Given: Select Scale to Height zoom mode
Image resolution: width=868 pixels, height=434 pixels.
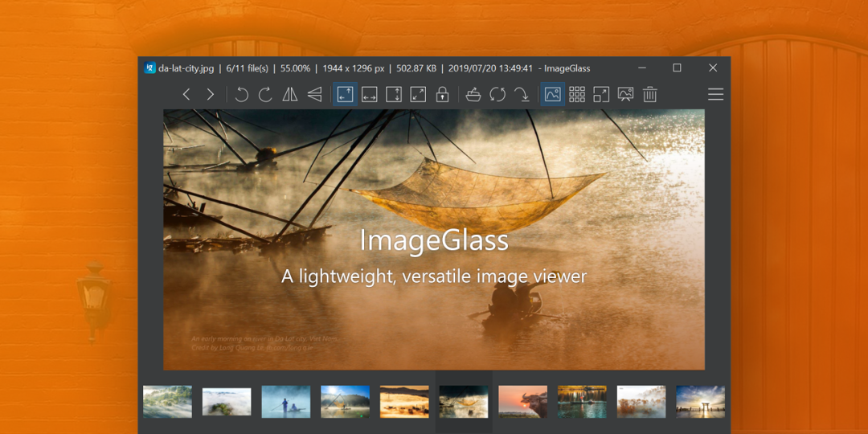Looking at the screenshot, I should pyautogui.click(x=394, y=95).
